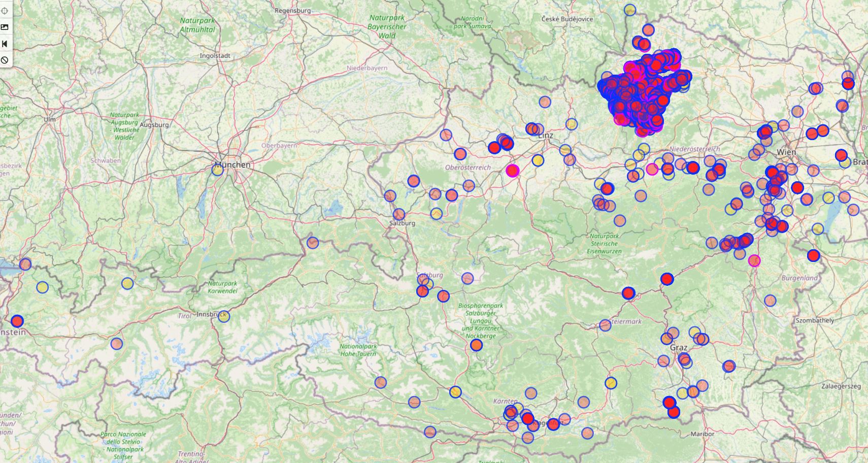Select the marker east of Salzburg state label

(468, 278)
